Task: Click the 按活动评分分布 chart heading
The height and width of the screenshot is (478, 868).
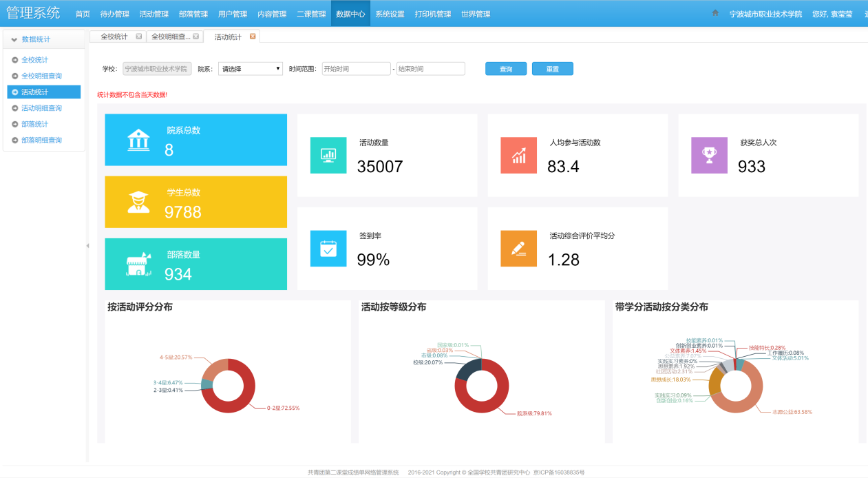Action: 140,307
